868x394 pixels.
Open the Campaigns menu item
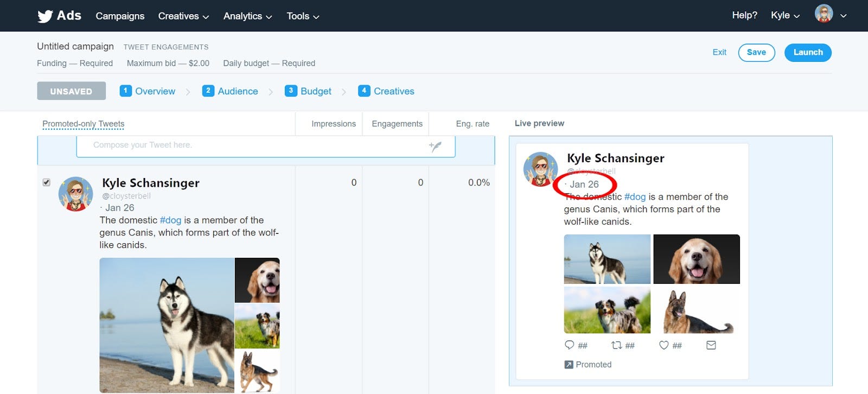120,16
